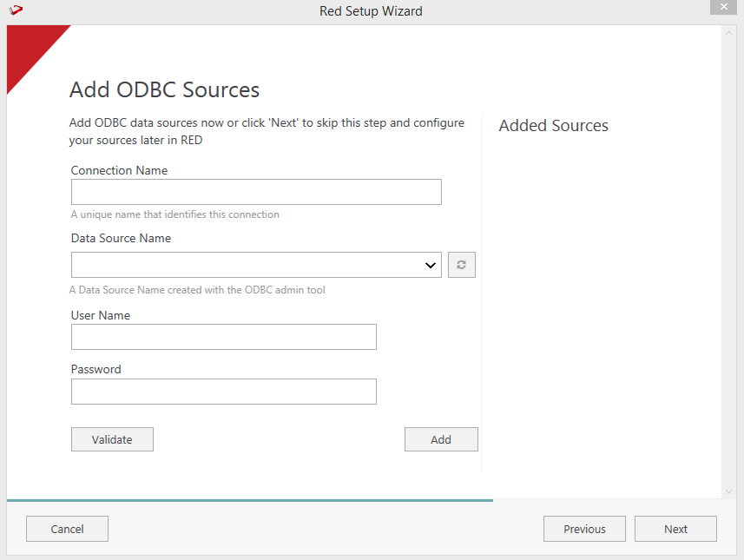
Task: Click Add to add the source
Action: coord(441,439)
